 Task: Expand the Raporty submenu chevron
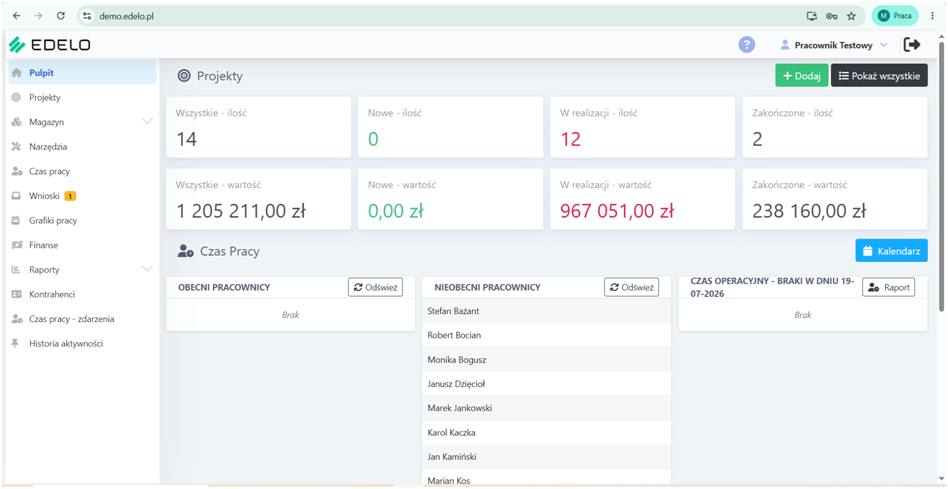[x=147, y=269]
